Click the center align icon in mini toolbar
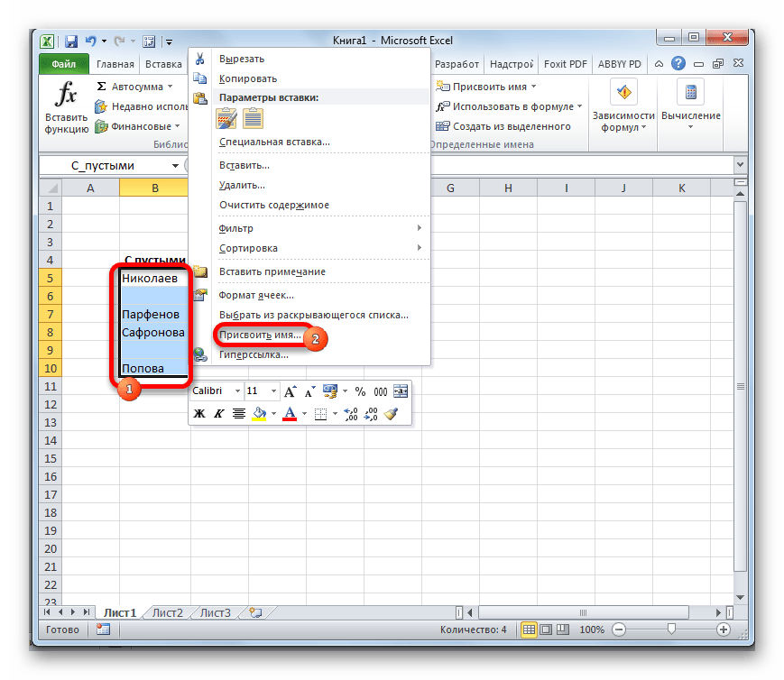 (x=239, y=414)
